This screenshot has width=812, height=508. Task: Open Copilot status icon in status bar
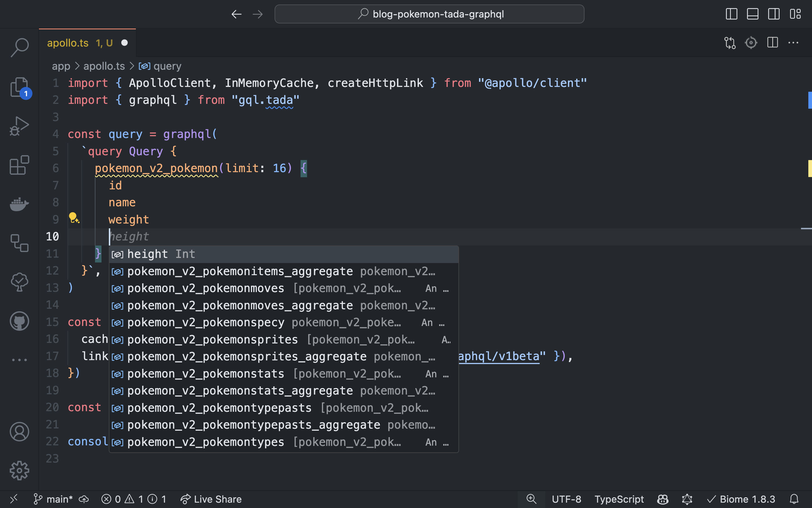[x=663, y=499]
